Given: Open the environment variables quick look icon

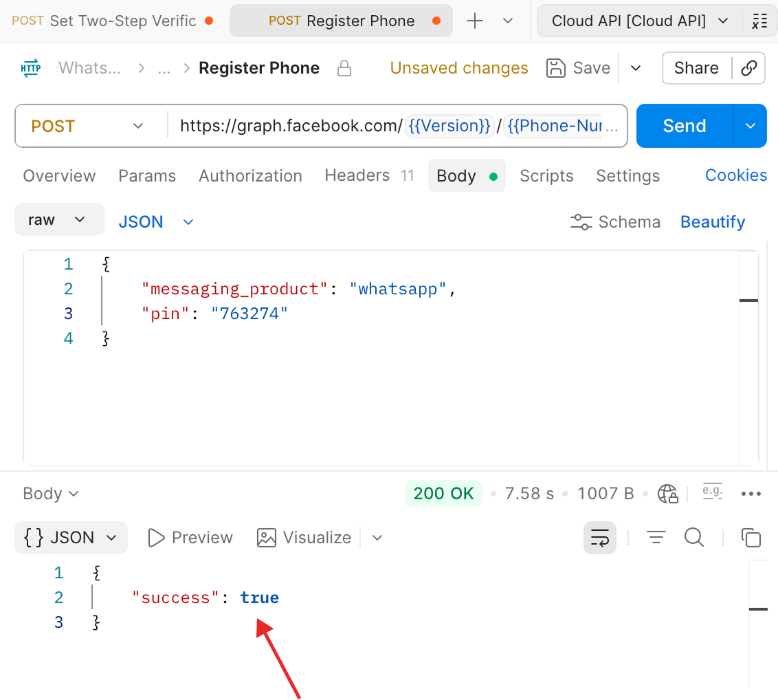Looking at the screenshot, I should [759, 21].
